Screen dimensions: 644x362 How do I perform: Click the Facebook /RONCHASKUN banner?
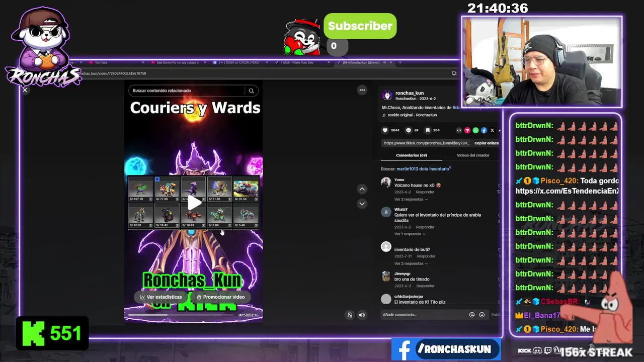point(446,349)
